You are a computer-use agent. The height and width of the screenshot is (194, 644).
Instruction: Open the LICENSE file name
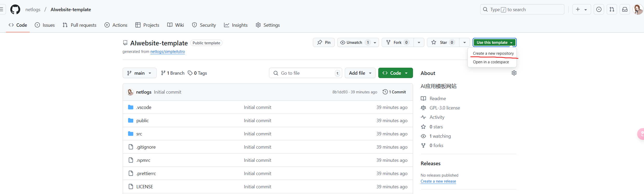click(145, 187)
